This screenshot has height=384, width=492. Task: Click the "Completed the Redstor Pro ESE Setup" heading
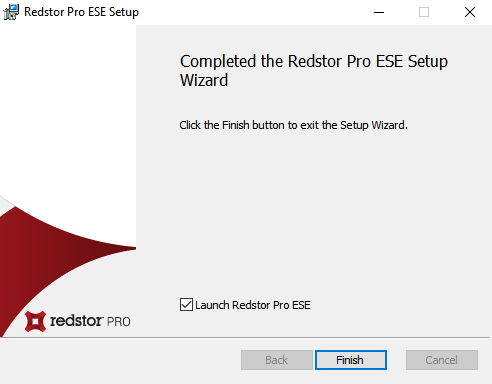pyautogui.click(x=314, y=61)
